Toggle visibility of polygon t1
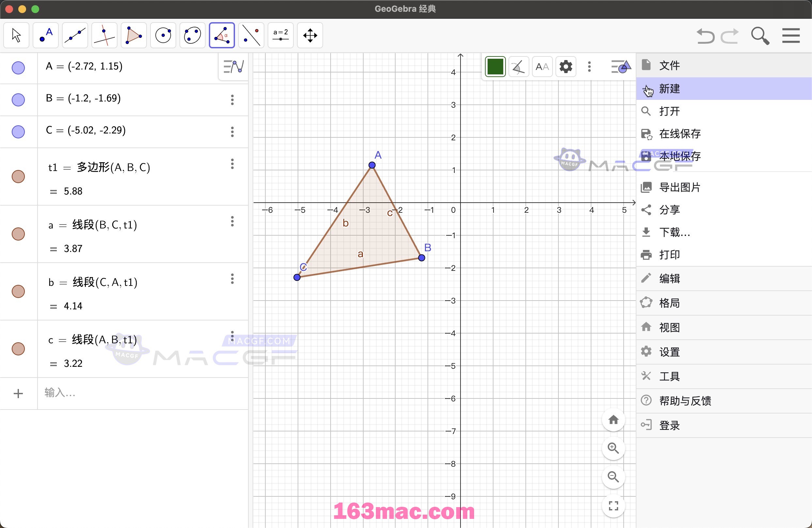 tap(18, 176)
